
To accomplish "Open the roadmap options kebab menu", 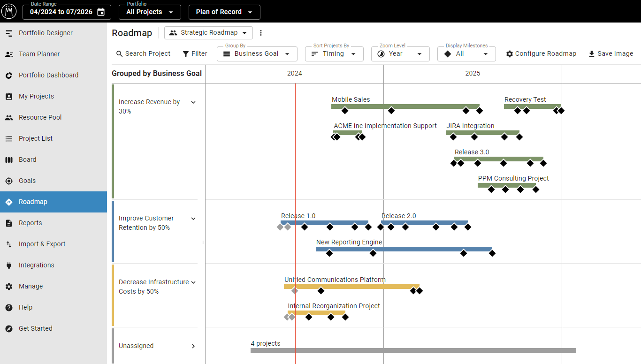I will (x=261, y=33).
